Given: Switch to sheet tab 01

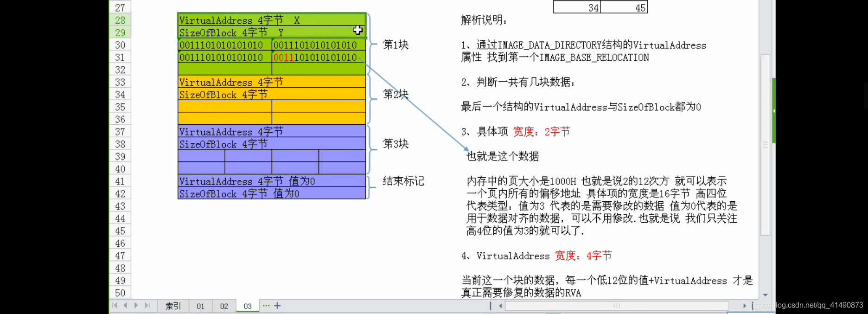Looking at the screenshot, I should point(200,306).
